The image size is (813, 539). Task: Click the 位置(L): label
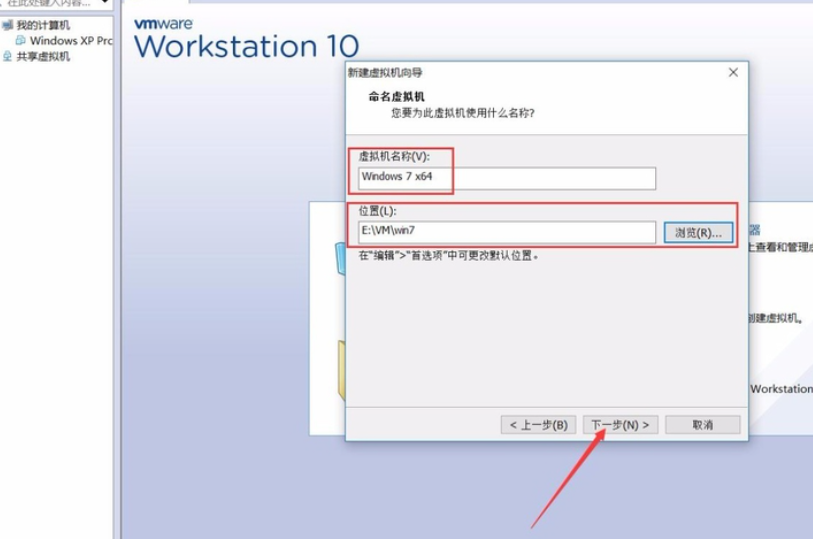(x=377, y=211)
